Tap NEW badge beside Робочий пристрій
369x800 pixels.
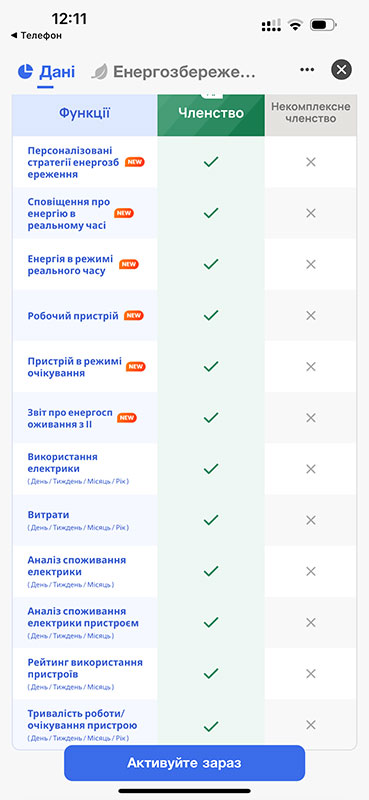click(134, 316)
